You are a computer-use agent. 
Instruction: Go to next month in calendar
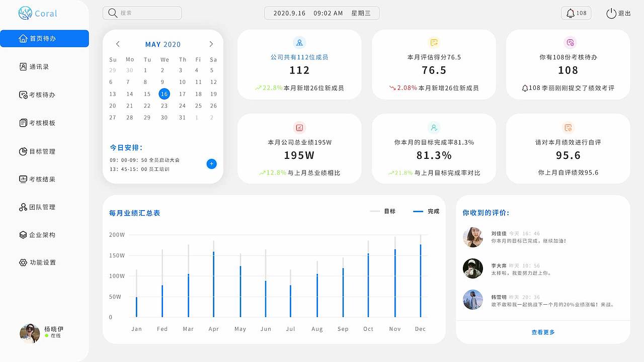(211, 44)
